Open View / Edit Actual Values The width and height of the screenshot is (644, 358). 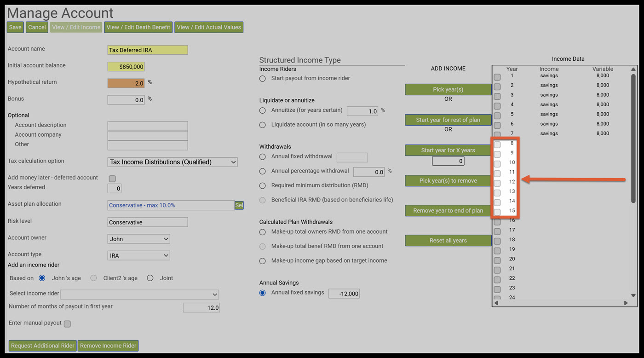pos(209,27)
